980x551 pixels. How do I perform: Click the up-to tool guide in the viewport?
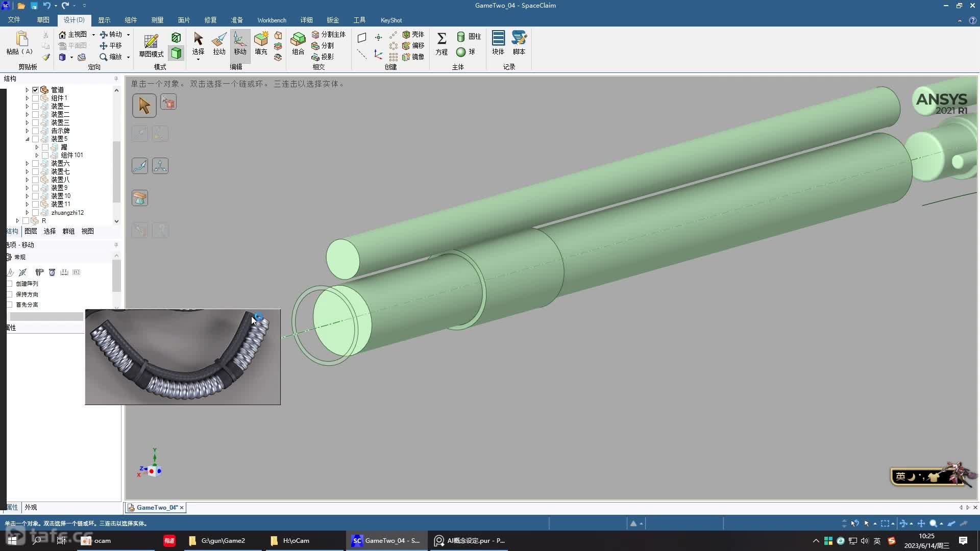(x=140, y=198)
